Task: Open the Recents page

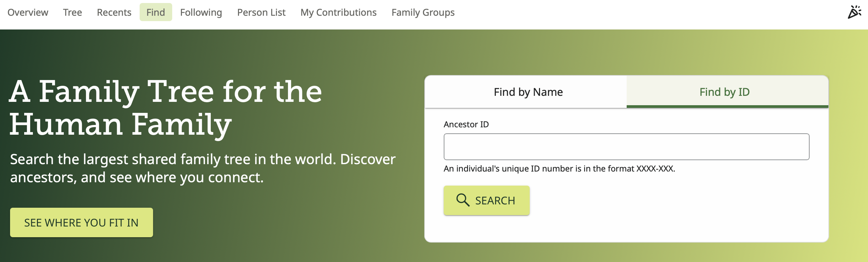Action: coord(114,12)
